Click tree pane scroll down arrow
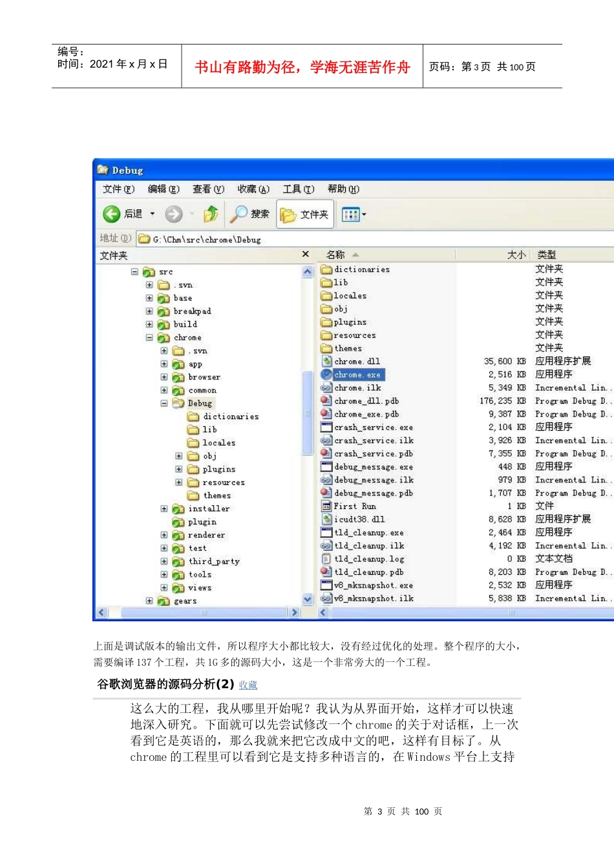Image resolution: width=614 pixels, height=868 pixels. tap(308, 599)
